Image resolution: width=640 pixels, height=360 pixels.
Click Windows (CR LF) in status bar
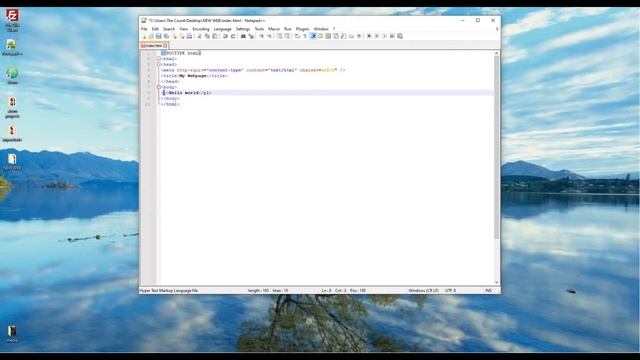pyautogui.click(x=423, y=291)
